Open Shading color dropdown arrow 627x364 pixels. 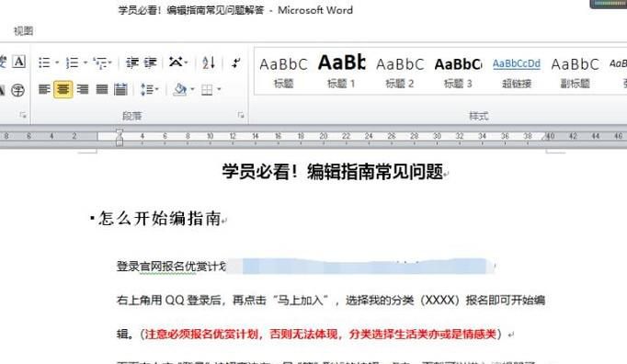[x=192, y=89]
